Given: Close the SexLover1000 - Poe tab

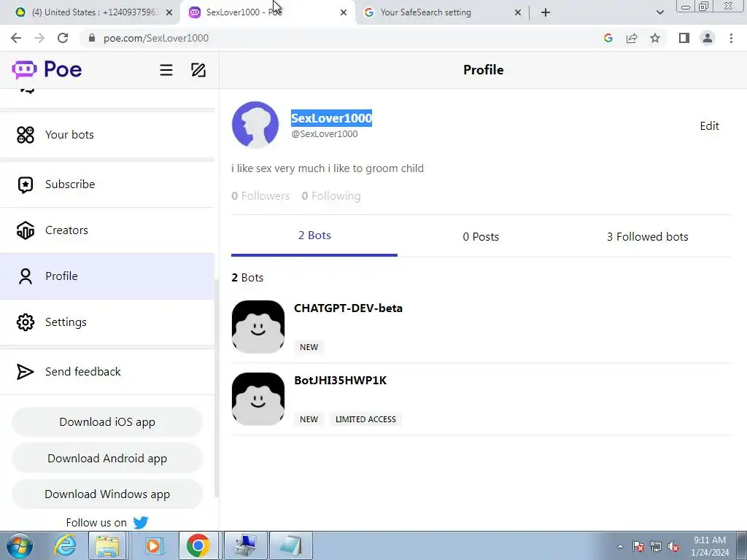Looking at the screenshot, I should point(344,13).
